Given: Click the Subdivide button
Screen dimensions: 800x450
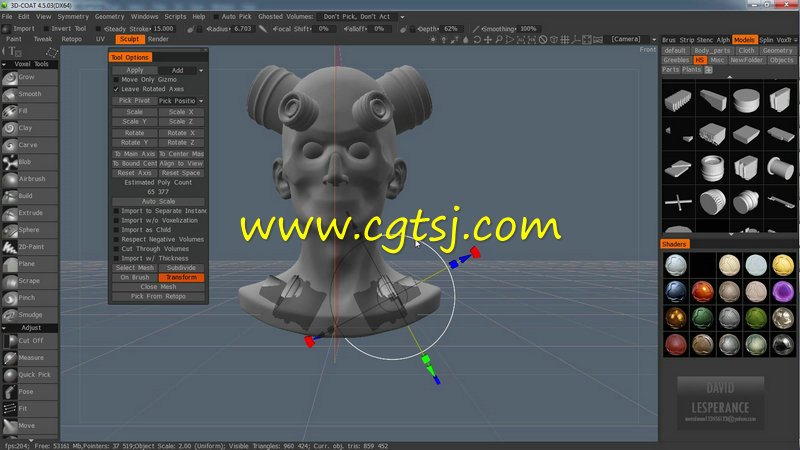Looking at the screenshot, I should (x=181, y=268).
